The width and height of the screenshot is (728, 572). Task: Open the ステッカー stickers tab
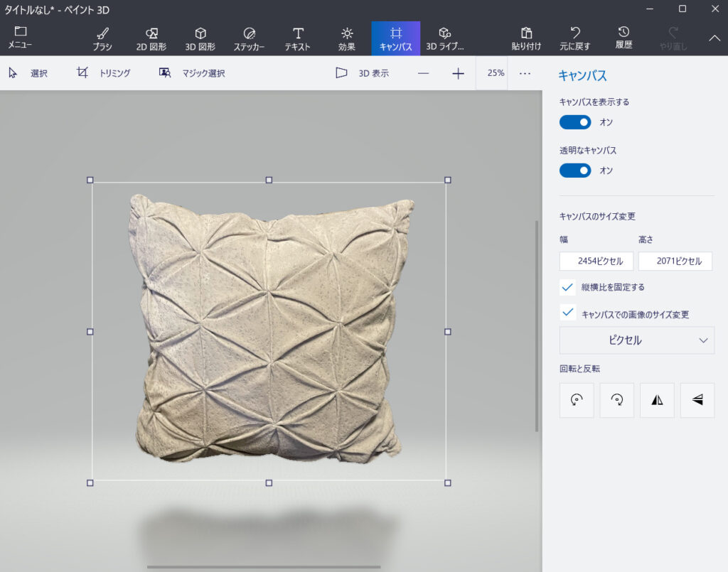(x=250, y=39)
